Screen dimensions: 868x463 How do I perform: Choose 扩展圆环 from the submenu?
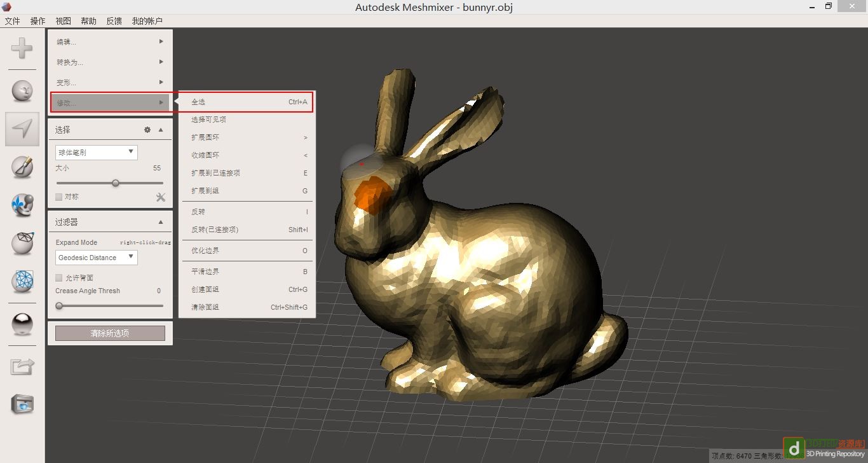pyautogui.click(x=248, y=137)
